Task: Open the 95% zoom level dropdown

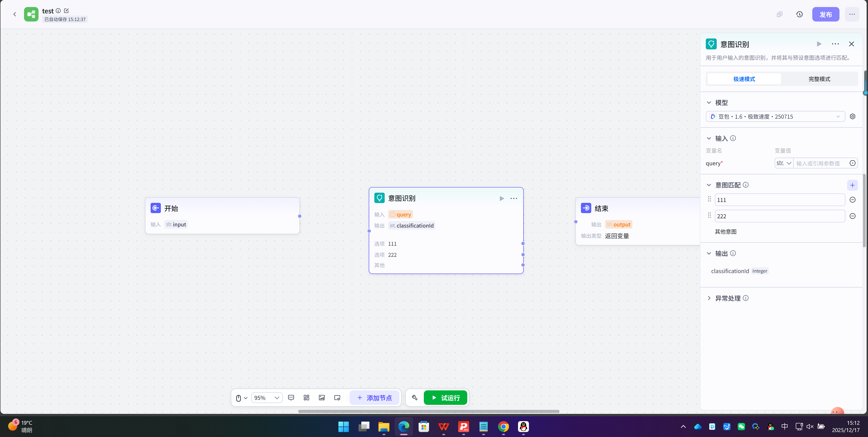Action: [267, 398]
